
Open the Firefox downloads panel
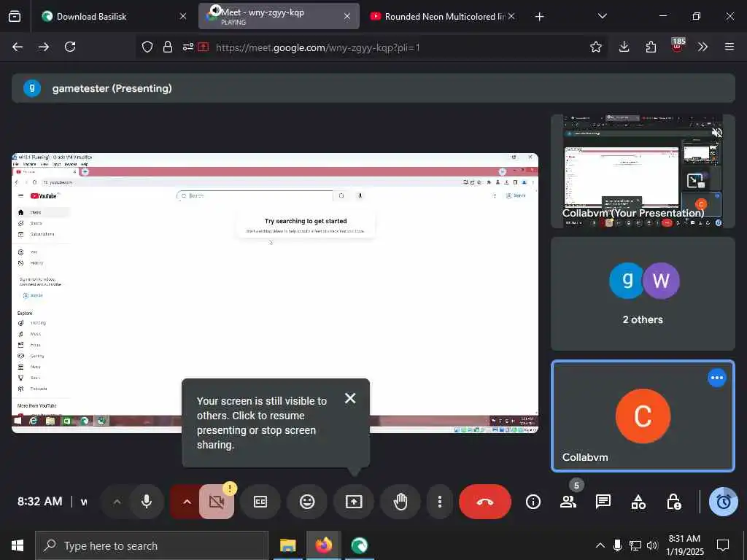[624, 47]
